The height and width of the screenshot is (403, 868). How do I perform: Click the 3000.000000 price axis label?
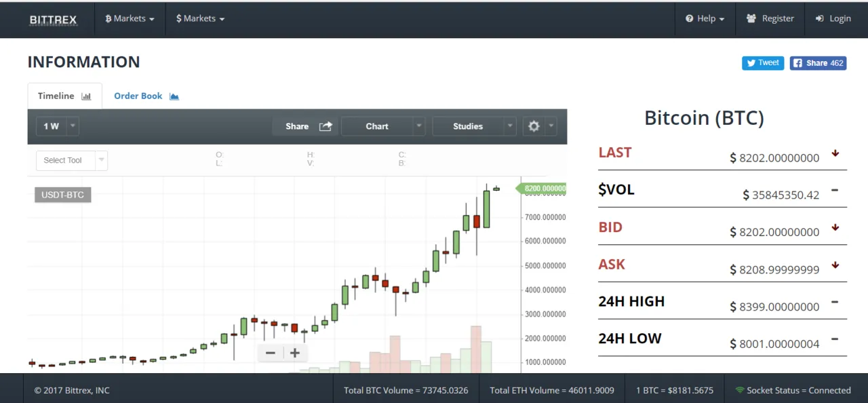point(545,314)
